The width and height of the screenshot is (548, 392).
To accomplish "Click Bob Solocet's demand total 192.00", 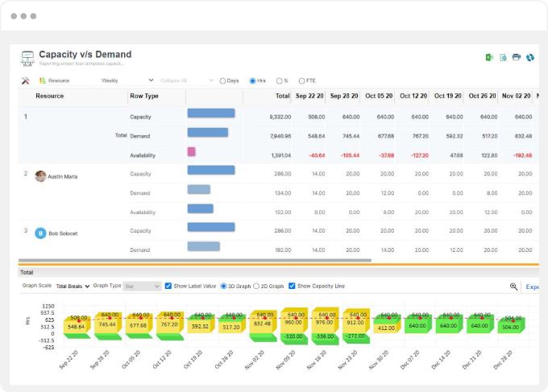I will point(282,250).
